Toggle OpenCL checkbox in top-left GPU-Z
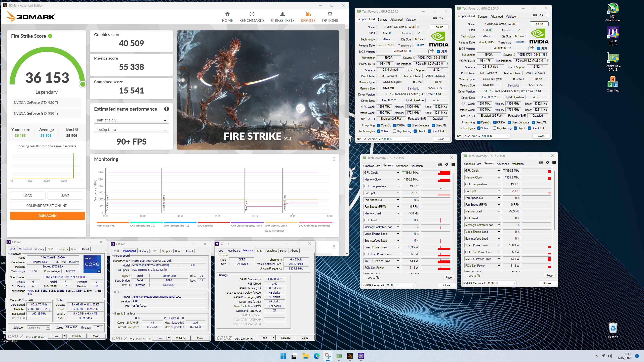 point(379,125)
